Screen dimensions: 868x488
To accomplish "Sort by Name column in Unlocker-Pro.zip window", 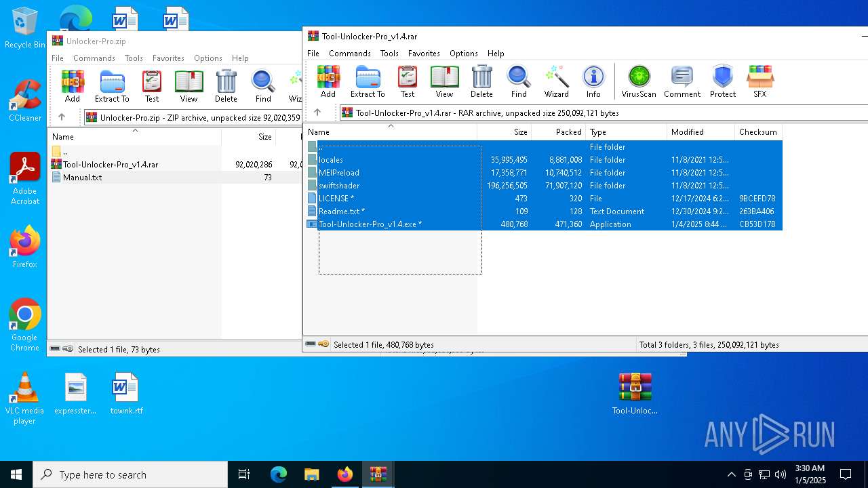I will 134,136.
